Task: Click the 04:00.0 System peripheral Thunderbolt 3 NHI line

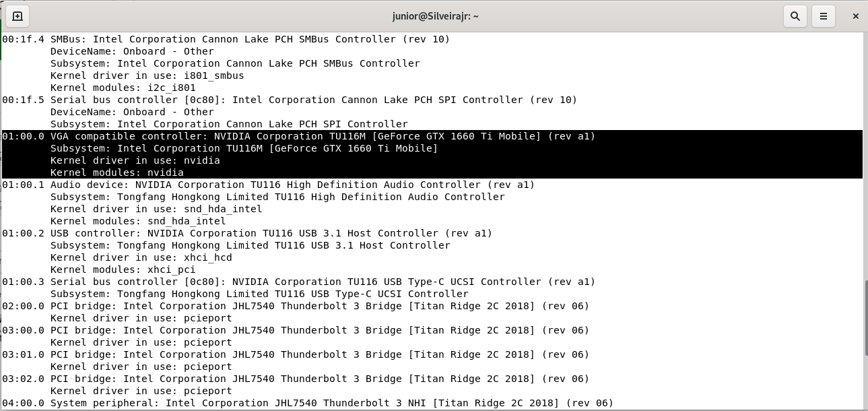Action: point(308,403)
